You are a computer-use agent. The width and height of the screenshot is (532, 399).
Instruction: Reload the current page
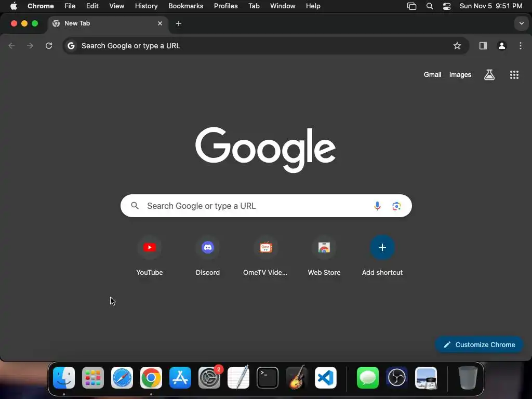49,46
